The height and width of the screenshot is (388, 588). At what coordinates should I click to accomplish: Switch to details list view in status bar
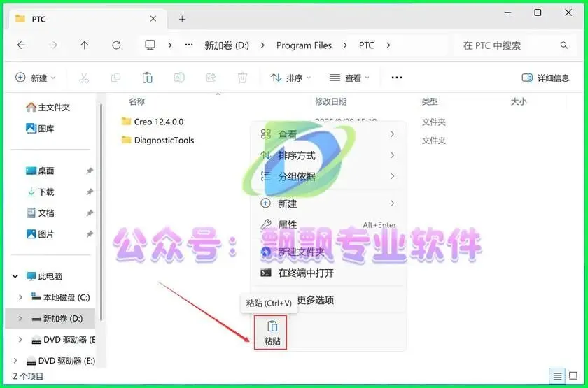tap(557, 375)
